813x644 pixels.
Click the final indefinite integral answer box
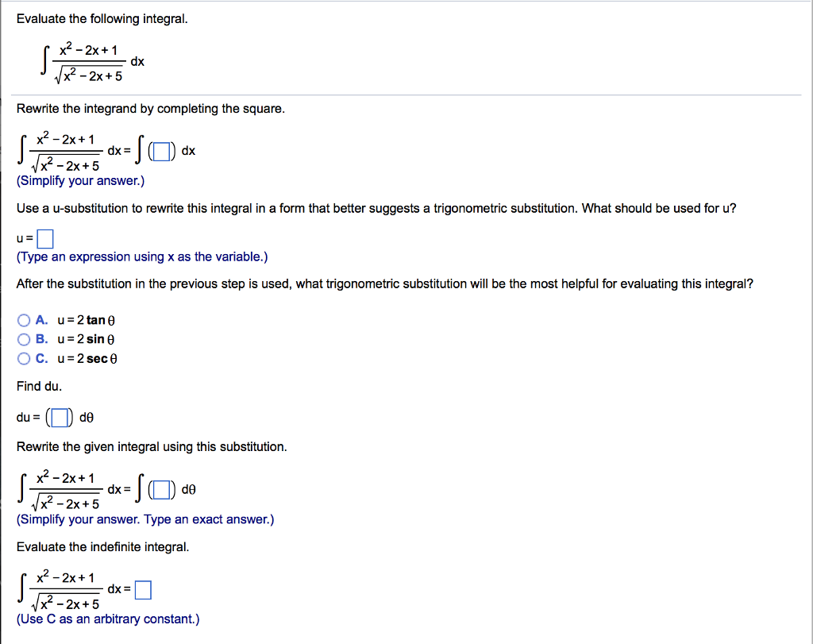pyautogui.click(x=144, y=589)
